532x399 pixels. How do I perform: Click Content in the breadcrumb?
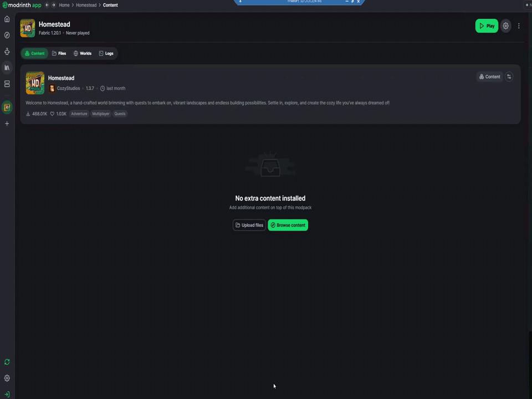110,5
